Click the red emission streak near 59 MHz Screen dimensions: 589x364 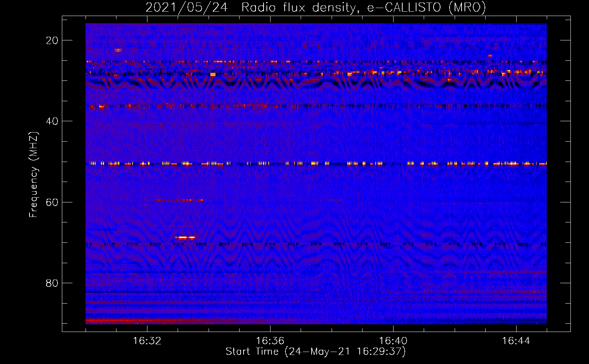pyautogui.click(x=179, y=200)
